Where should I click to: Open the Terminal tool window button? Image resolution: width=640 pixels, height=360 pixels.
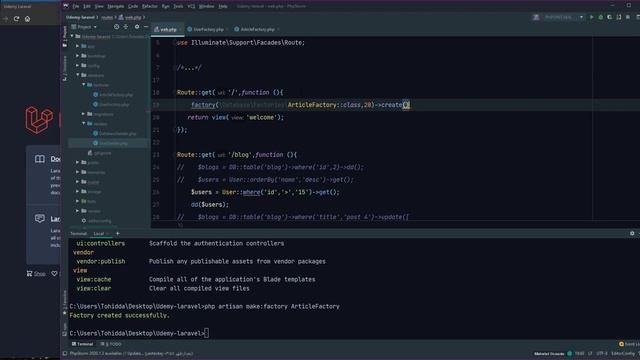point(82,344)
